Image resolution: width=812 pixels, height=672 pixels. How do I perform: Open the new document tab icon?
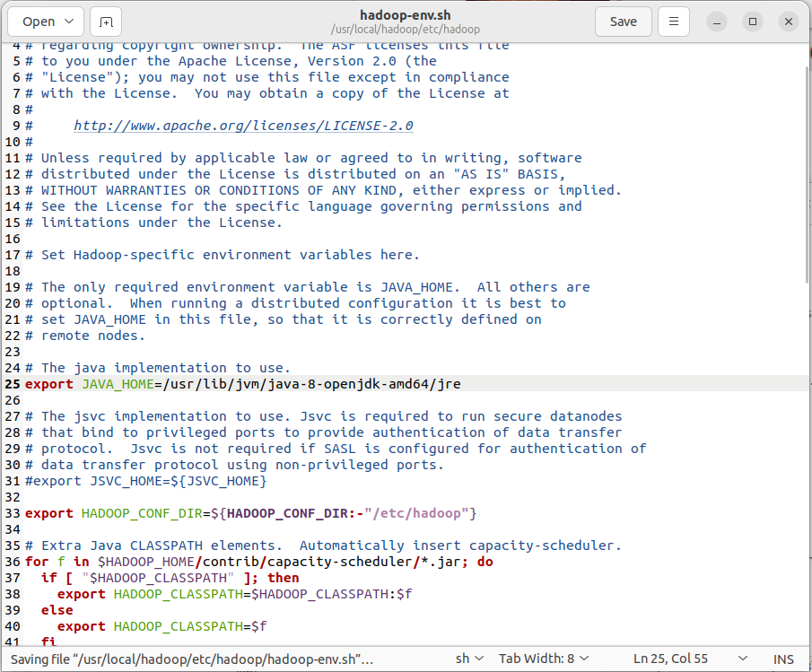pyautogui.click(x=106, y=22)
